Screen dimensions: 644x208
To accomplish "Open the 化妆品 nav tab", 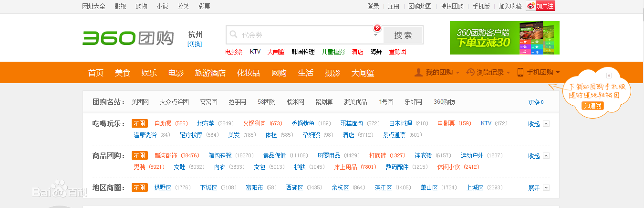I will coord(249,73).
